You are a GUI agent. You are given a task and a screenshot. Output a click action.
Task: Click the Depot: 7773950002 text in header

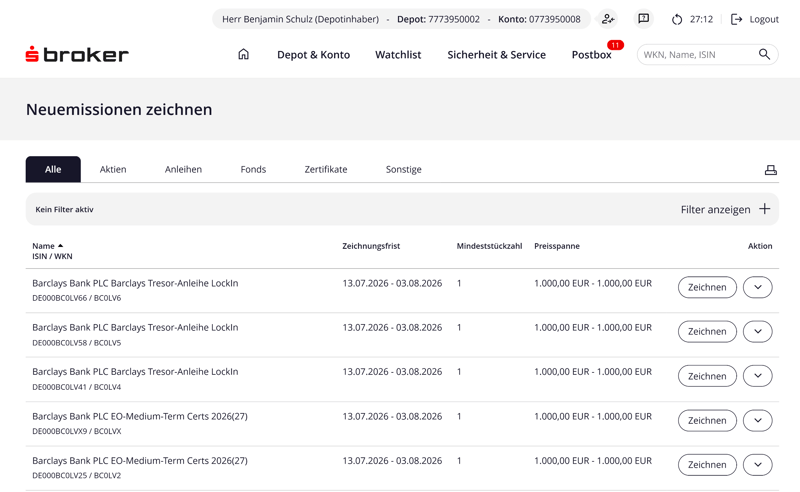point(438,19)
